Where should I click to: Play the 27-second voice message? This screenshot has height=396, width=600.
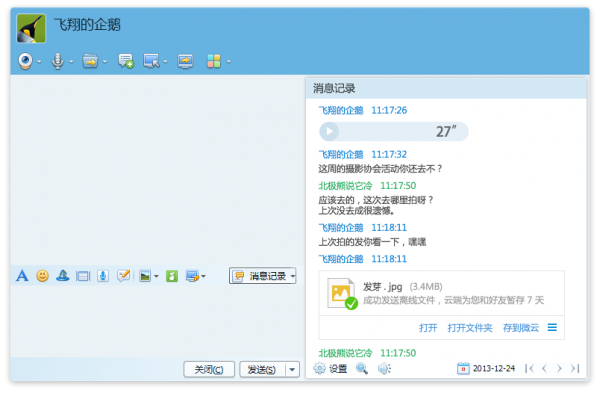329,132
